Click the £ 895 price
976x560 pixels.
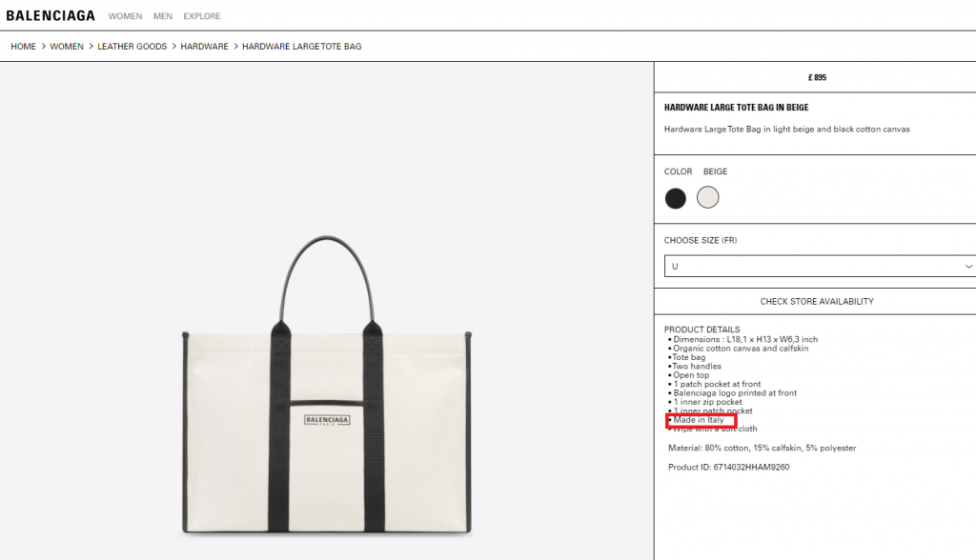[x=815, y=77]
